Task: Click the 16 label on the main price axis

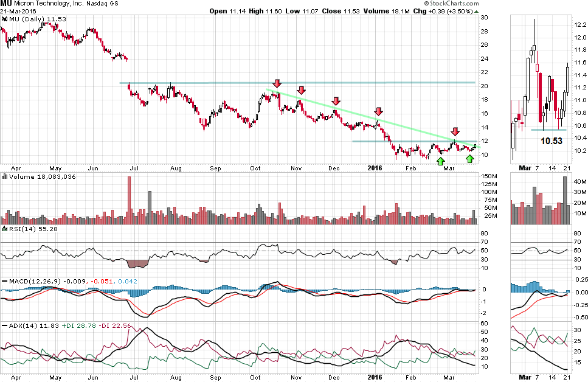Action: tap(485, 114)
